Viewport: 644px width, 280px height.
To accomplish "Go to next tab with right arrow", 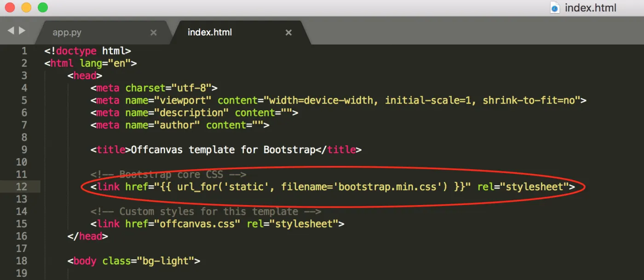I will pos(22,31).
